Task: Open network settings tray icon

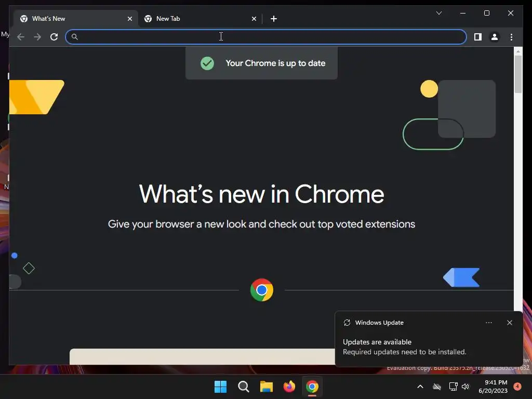Action: (x=453, y=387)
